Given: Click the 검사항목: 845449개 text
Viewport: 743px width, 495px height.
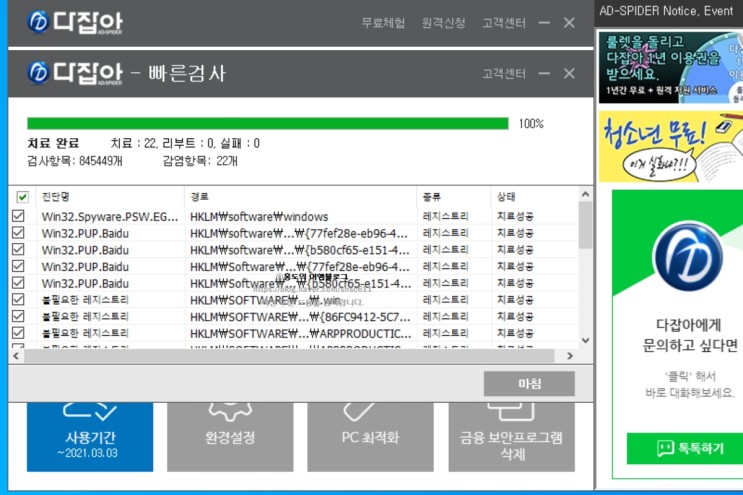Looking at the screenshot, I should click(x=75, y=161).
